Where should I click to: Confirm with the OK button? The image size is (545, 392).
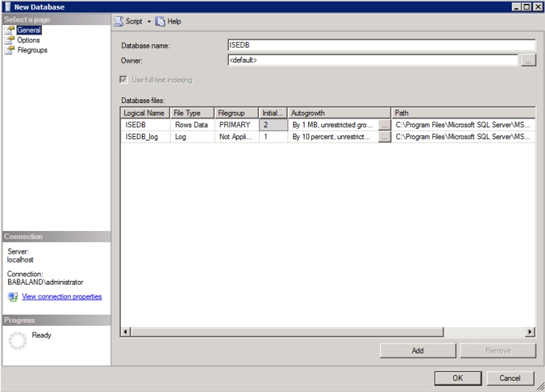(x=457, y=378)
